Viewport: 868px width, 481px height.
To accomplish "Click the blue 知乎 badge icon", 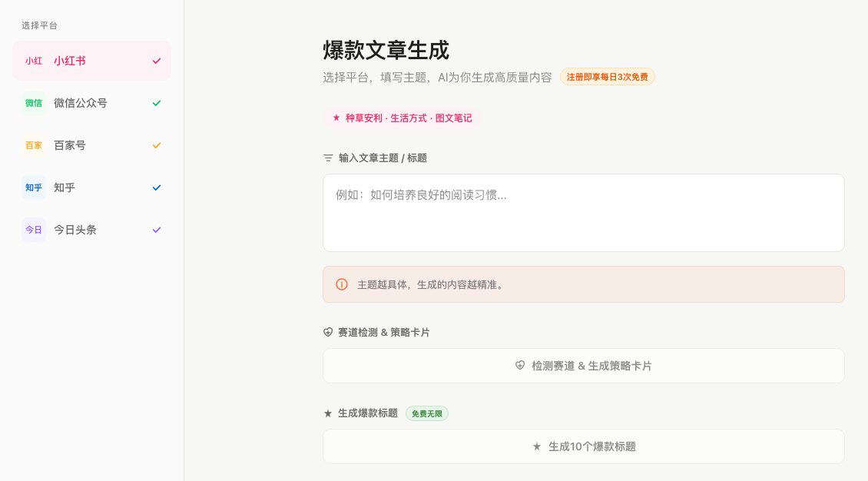I will pyautogui.click(x=34, y=187).
